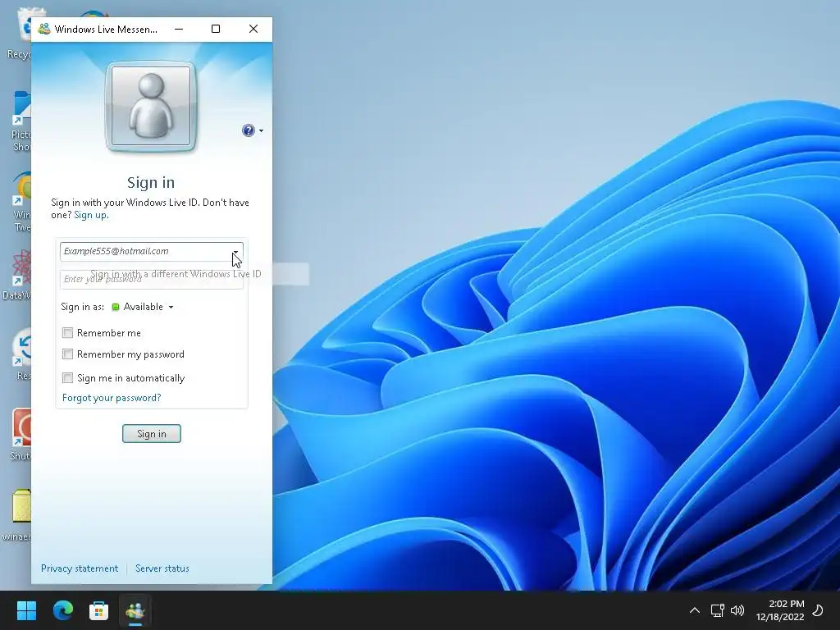Open the blue help question-mark icon
The width and height of the screenshot is (840, 630).
point(248,130)
